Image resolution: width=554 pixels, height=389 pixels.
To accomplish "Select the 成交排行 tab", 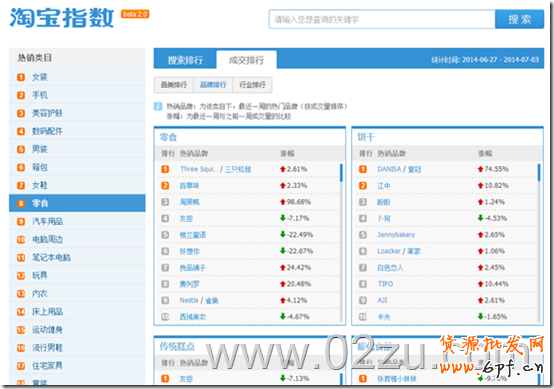I will click(x=246, y=60).
